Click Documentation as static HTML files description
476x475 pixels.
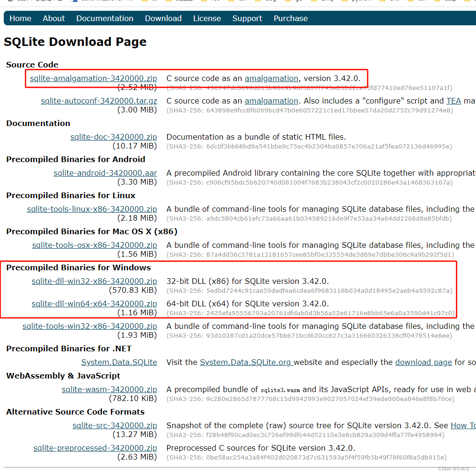256,137
